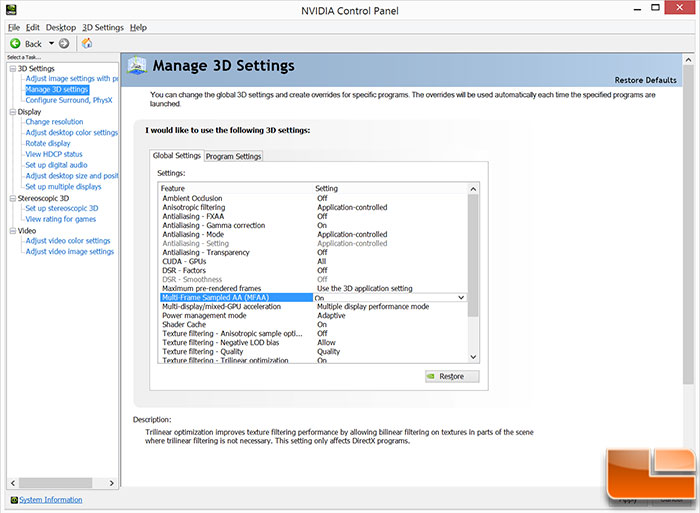
Task: Open Rotate display page
Action: point(48,143)
